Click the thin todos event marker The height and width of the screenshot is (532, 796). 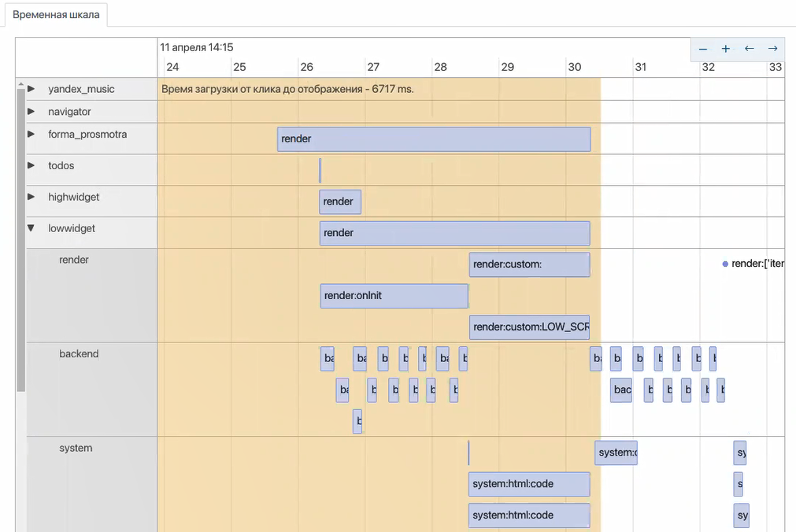pos(320,171)
